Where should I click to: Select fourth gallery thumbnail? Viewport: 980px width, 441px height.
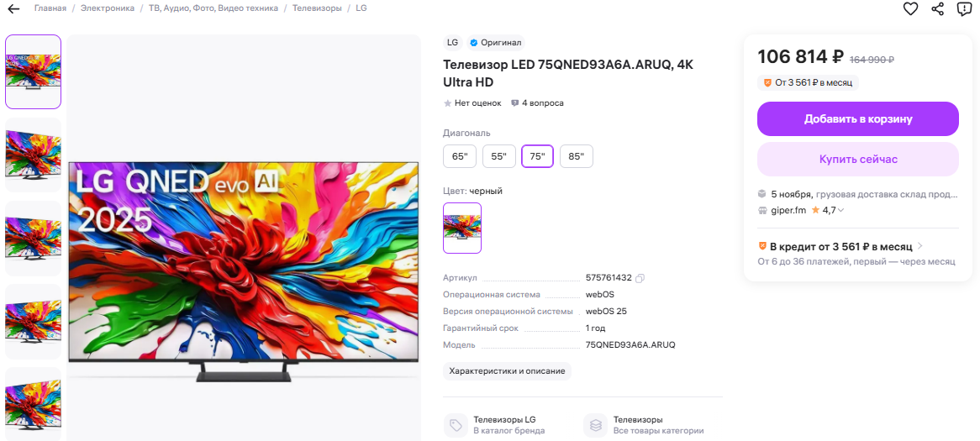point(33,322)
